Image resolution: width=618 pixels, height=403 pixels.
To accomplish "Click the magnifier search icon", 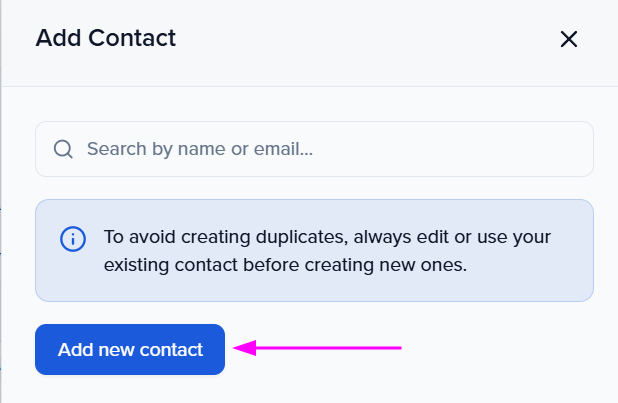I will 63,149.
